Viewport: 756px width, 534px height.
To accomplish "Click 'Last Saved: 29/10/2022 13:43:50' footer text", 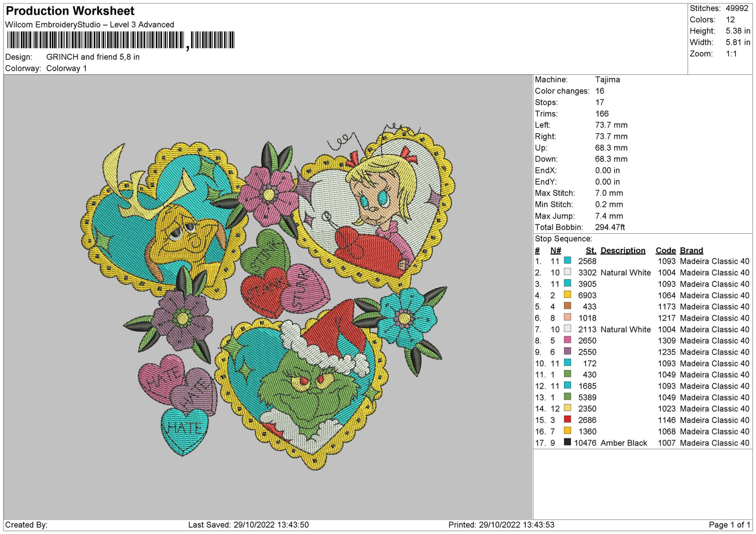I will (249, 525).
